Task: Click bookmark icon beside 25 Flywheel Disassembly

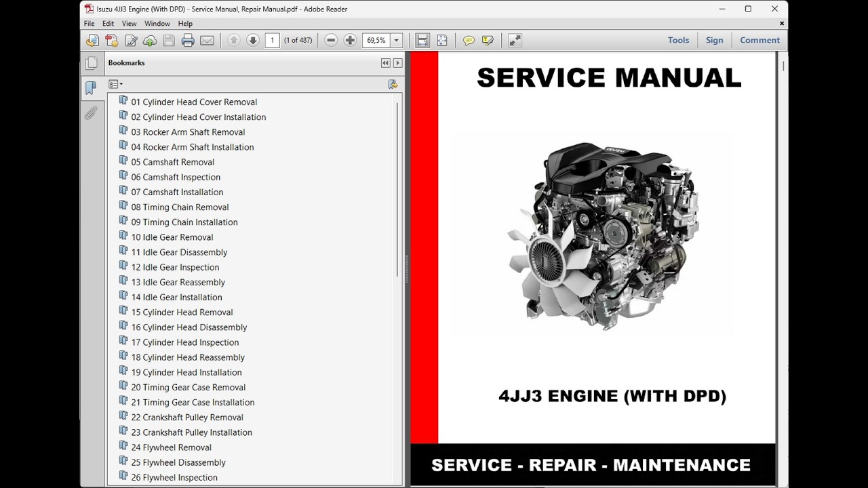Action: [123, 462]
